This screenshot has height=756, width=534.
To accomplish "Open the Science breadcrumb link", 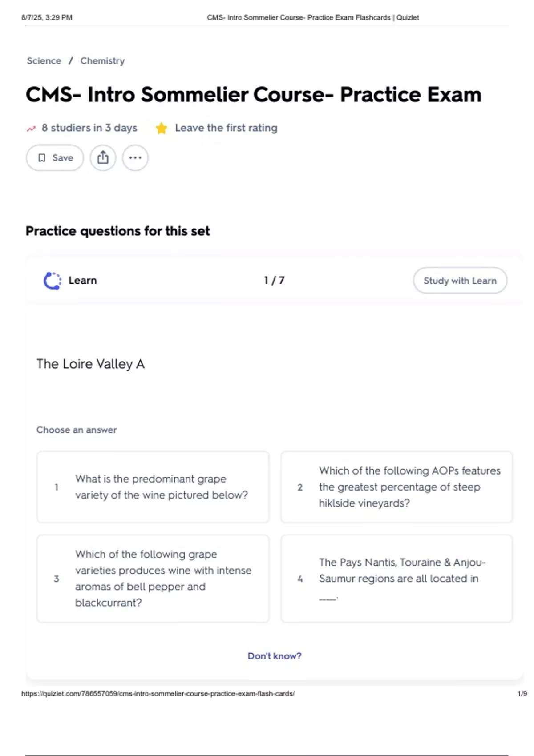I will (44, 61).
